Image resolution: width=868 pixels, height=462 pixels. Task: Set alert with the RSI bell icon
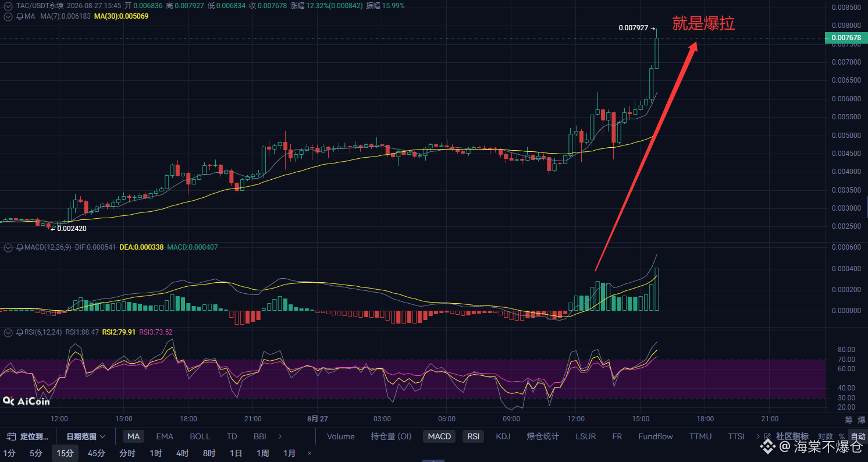coord(20,332)
